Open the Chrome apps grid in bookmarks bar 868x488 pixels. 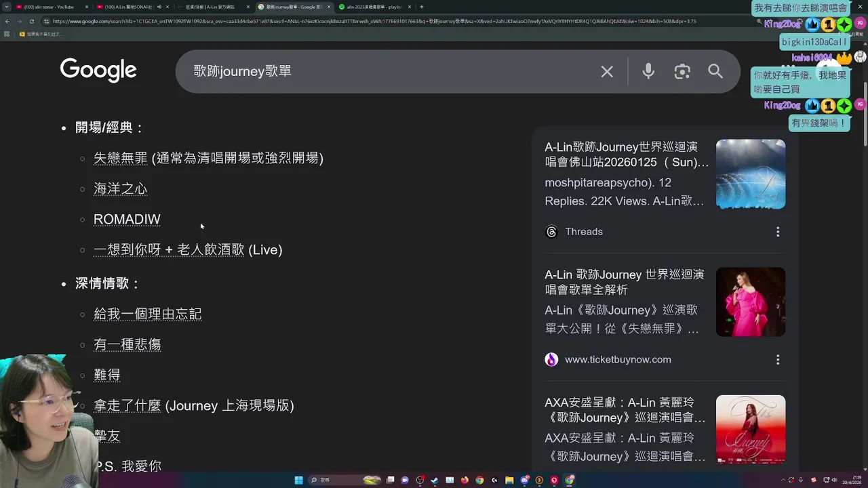point(7,34)
